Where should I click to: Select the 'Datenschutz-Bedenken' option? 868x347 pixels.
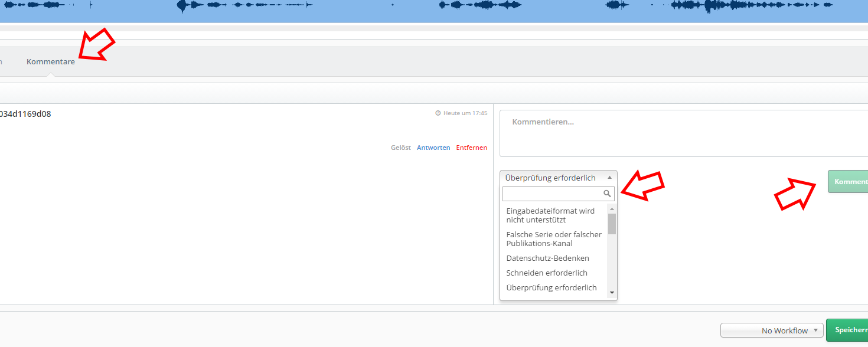pyautogui.click(x=547, y=258)
